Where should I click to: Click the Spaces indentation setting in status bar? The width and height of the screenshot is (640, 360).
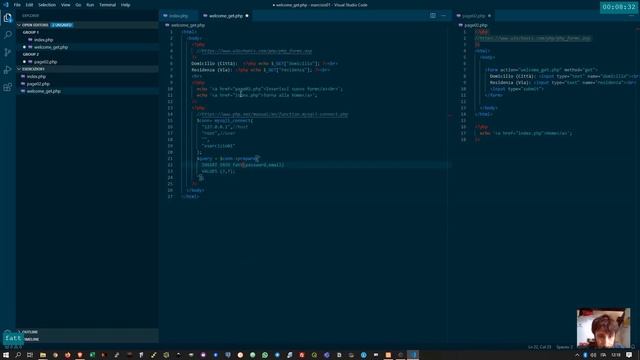point(564,347)
